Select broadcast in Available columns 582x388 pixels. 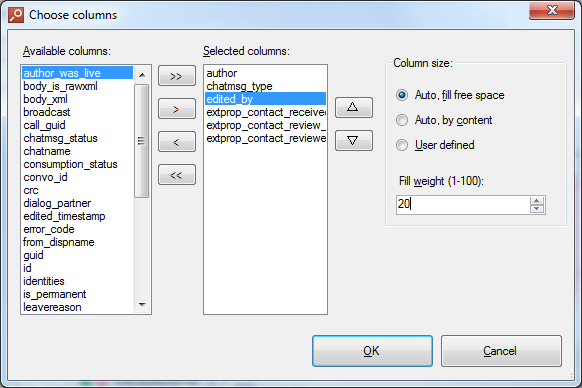tap(77, 112)
